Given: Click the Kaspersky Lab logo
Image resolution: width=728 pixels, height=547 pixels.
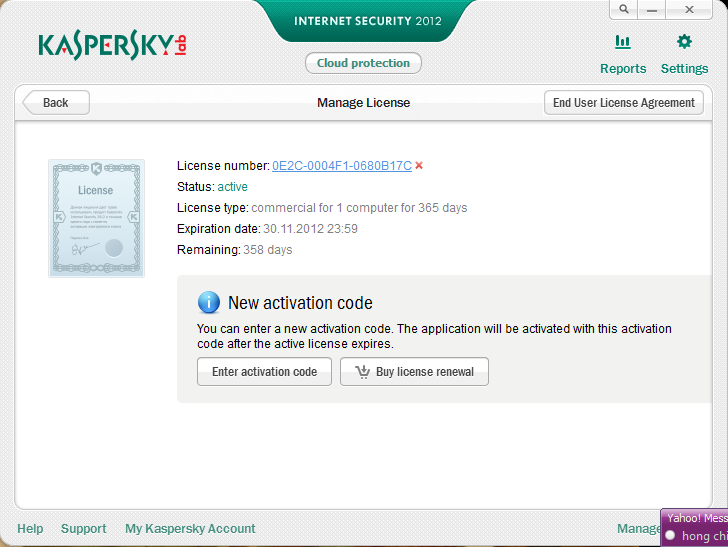Looking at the screenshot, I should pos(113,45).
